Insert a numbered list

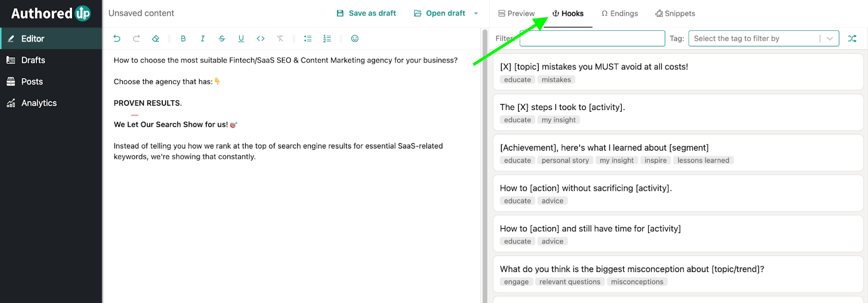tap(327, 38)
